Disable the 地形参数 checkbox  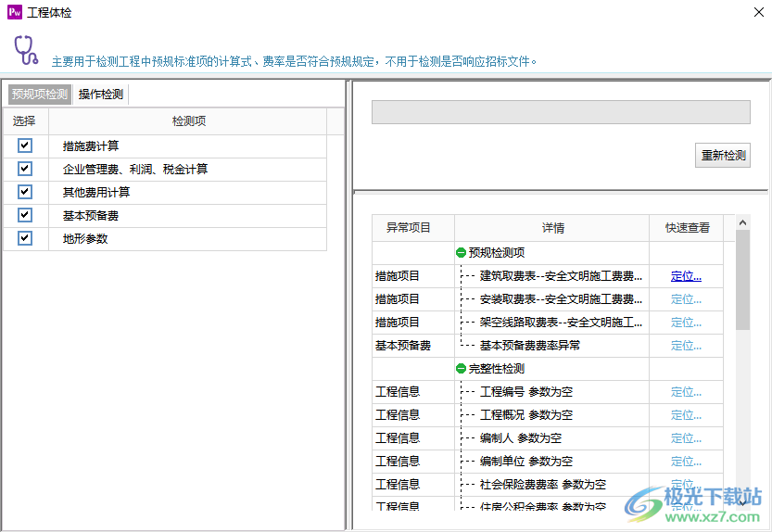point(25,238)
